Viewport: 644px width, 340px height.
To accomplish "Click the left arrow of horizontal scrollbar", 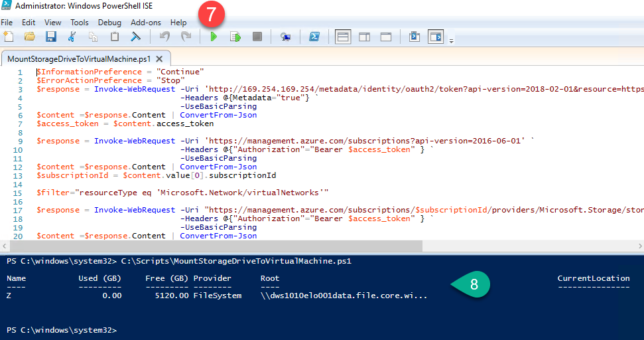I will (4, 246).
